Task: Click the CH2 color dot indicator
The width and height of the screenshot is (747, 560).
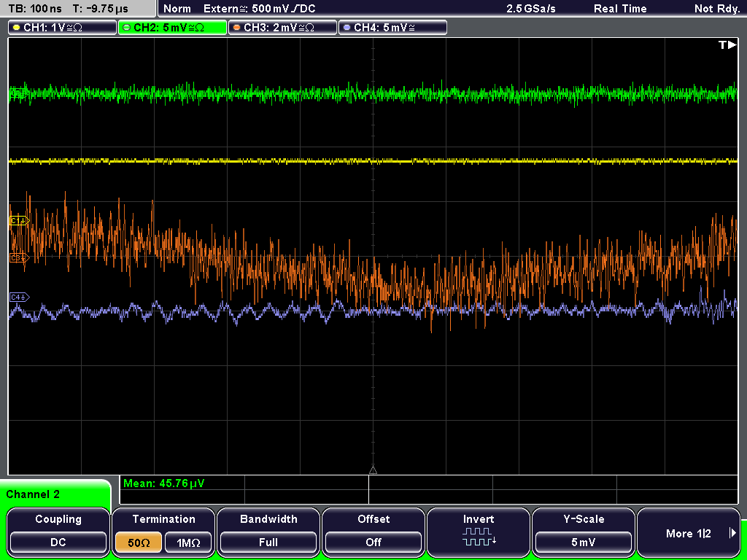Action: point(127,28)
